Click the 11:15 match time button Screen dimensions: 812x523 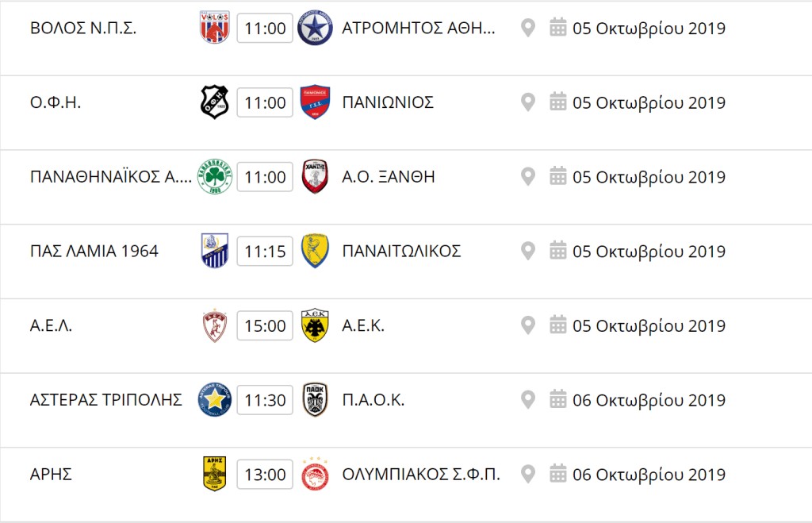[x=265, y=252]
